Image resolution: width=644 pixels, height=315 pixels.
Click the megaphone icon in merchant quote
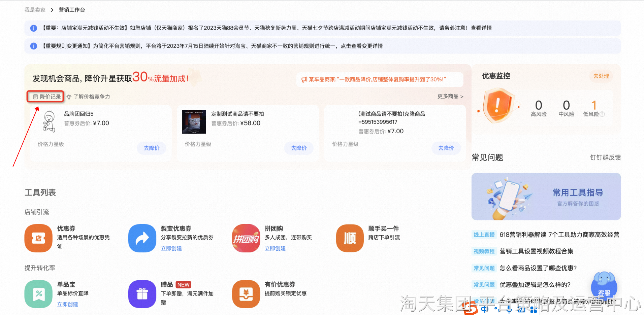(304, 79)
